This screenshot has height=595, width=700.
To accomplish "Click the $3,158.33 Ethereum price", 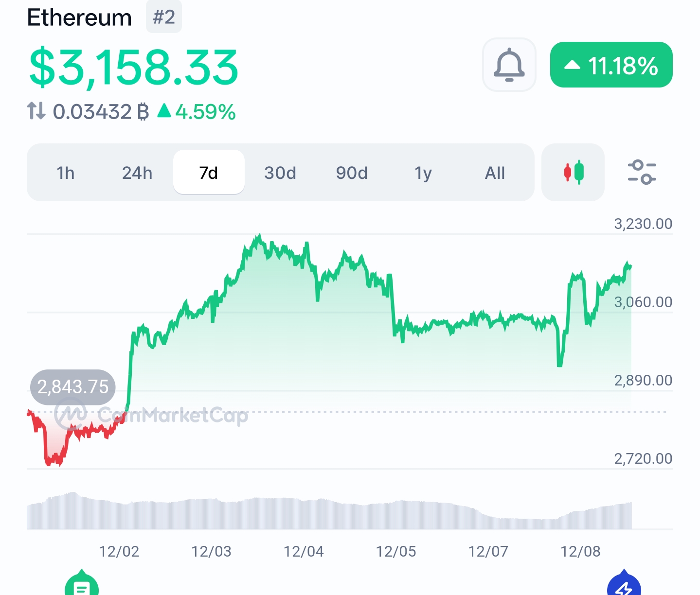I will (134, 67).
